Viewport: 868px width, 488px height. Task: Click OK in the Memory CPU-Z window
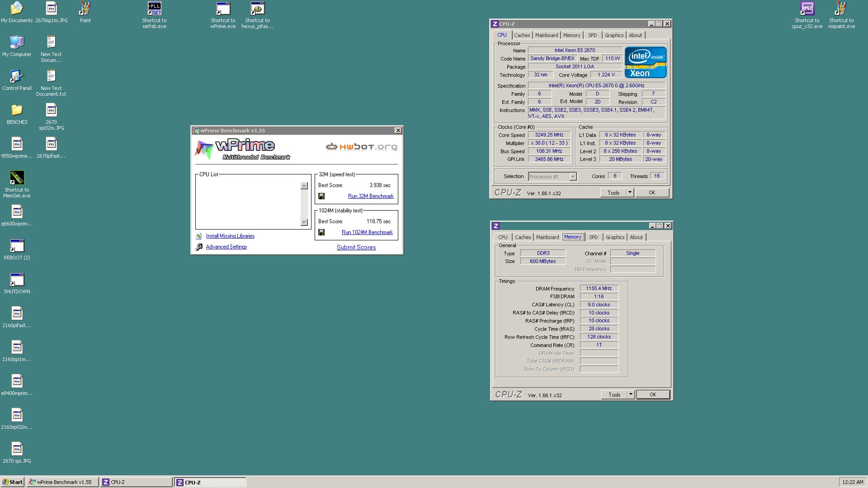[653, 394]
